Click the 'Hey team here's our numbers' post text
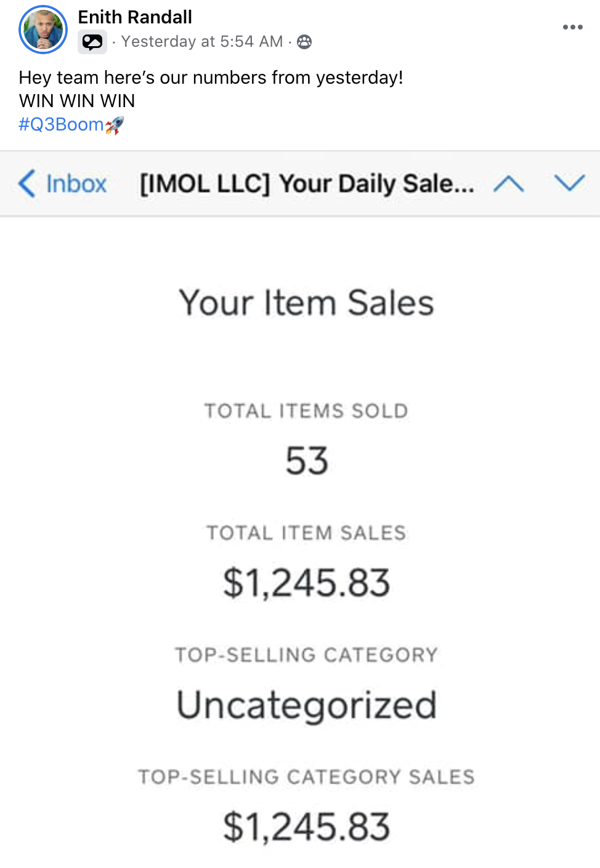 pos(211,78)
